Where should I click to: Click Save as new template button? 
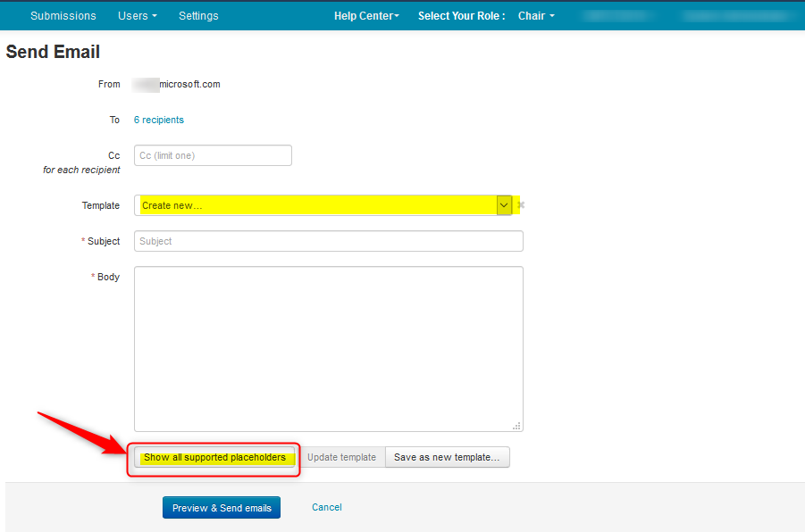[447, 457]
